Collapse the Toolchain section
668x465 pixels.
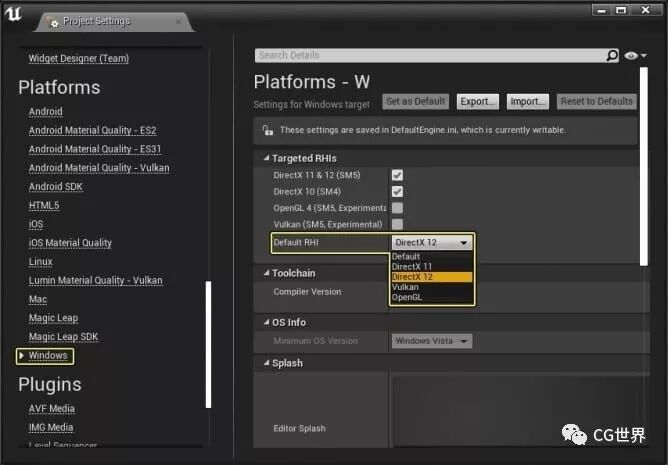pyautogui.click(x=266, y=273)
